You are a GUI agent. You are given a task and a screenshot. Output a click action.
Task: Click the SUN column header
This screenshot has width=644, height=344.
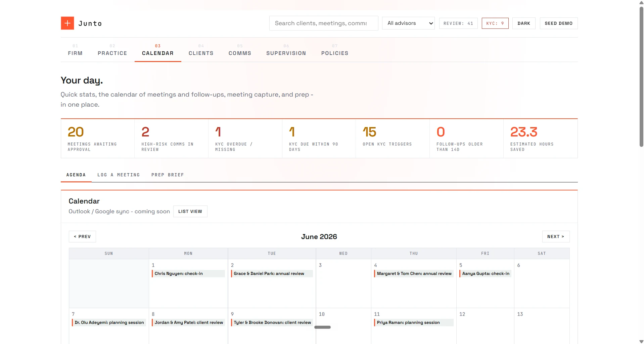(109, 253)
